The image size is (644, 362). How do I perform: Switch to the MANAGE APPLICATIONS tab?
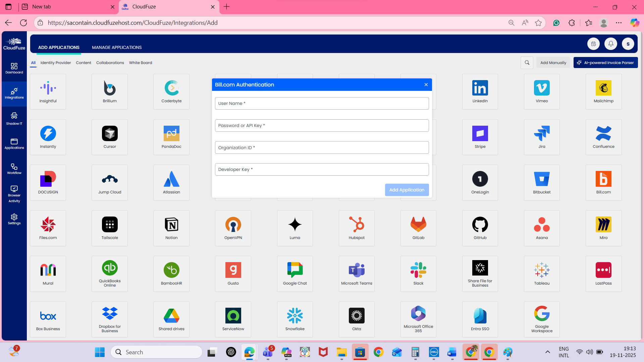point(117,47)
